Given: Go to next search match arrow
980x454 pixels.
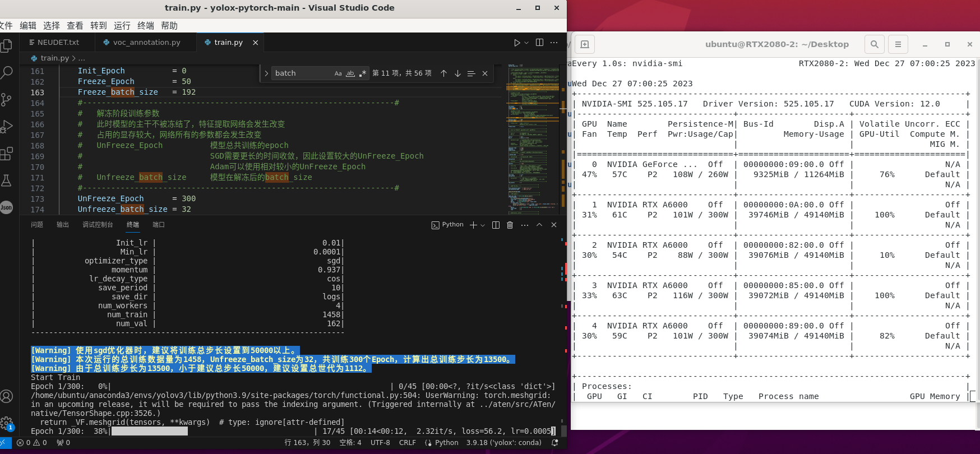Looking at the screenshot, I should 457,73.
